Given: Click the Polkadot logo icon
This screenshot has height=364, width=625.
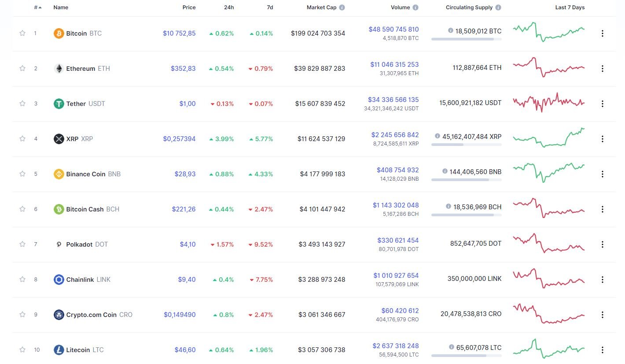Looking at the screenshot, I should click(x=59, y=244).
